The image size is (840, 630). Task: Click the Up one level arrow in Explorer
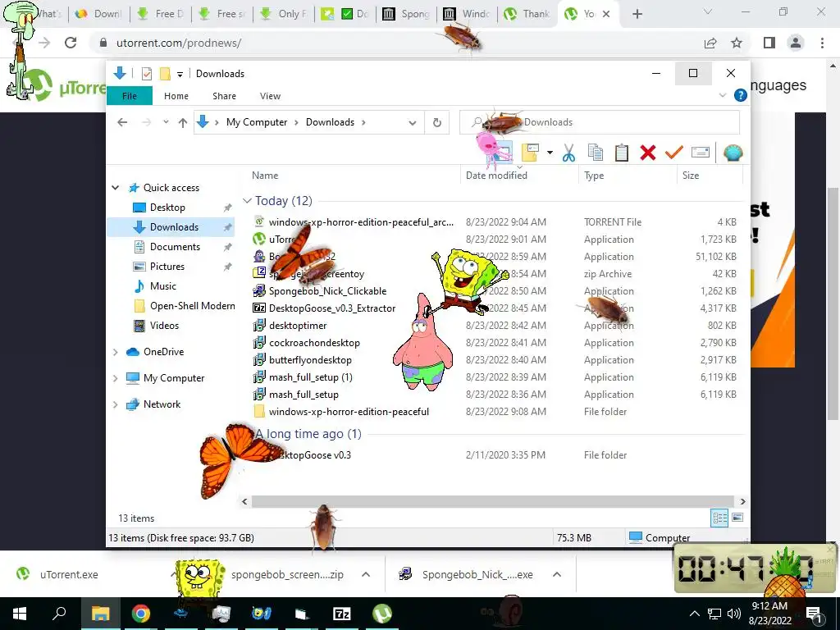coord(183,123)
